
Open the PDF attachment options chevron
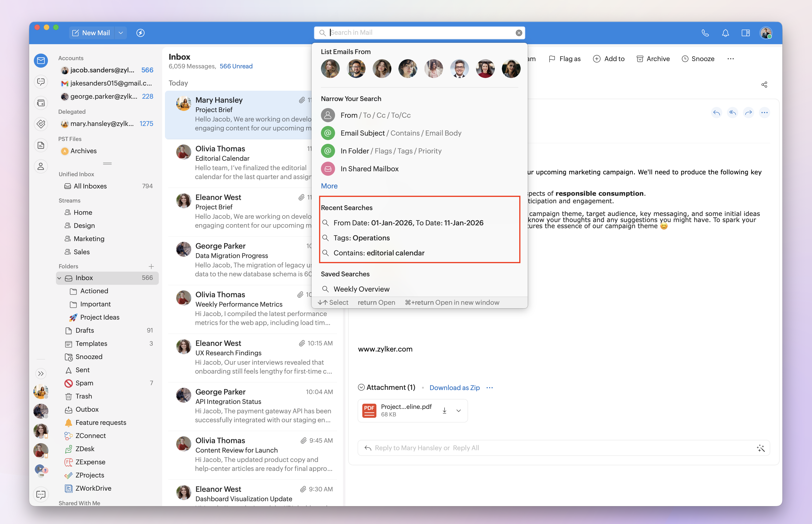(459, 410)
